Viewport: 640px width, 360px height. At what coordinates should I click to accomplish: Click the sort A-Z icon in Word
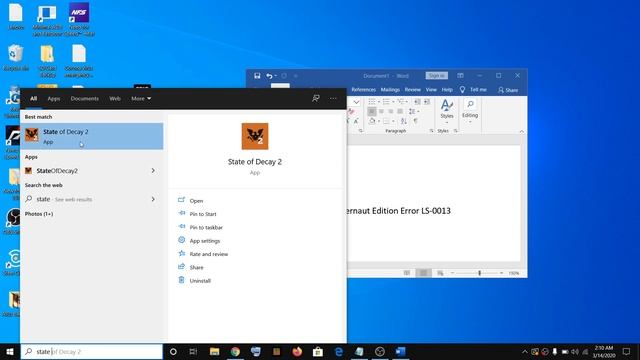pyautogui.click(x=404, y=121)
